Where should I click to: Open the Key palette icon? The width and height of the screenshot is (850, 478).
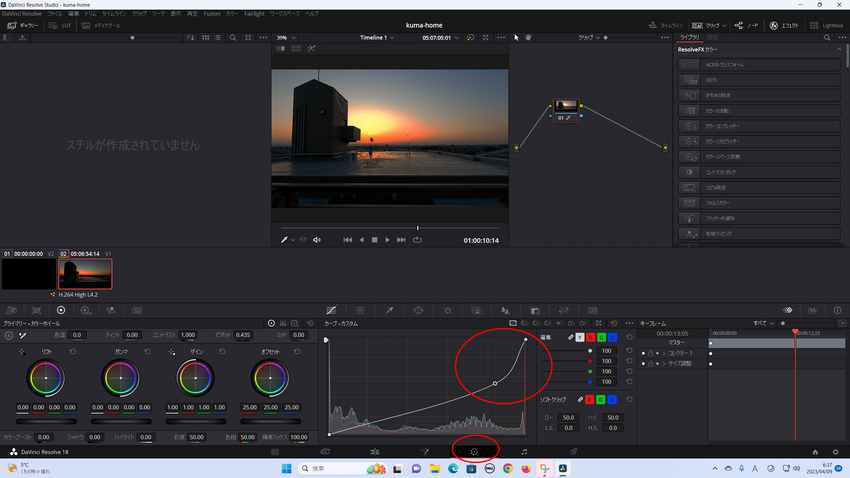click(535, 311)
